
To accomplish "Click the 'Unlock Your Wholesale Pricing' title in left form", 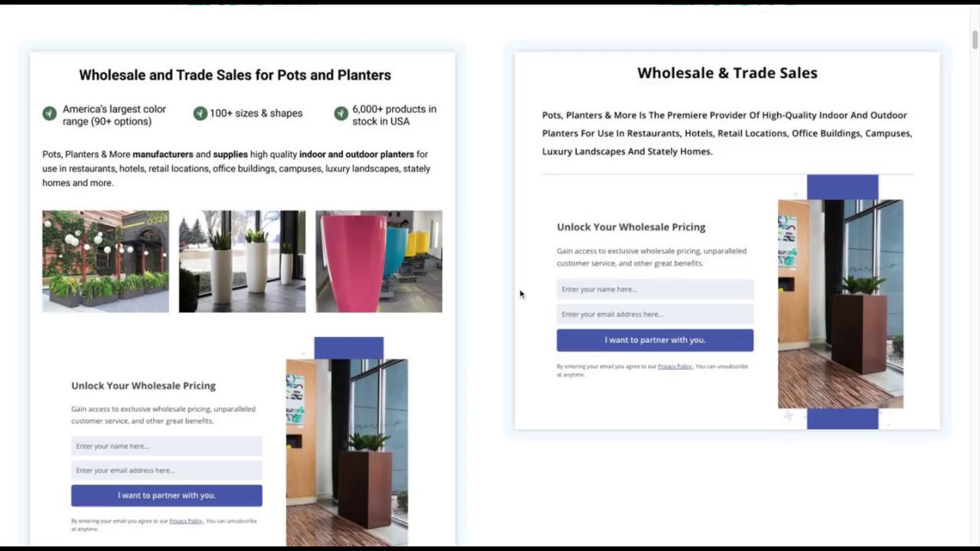I will pyautogui.click(x=143, y=386).
